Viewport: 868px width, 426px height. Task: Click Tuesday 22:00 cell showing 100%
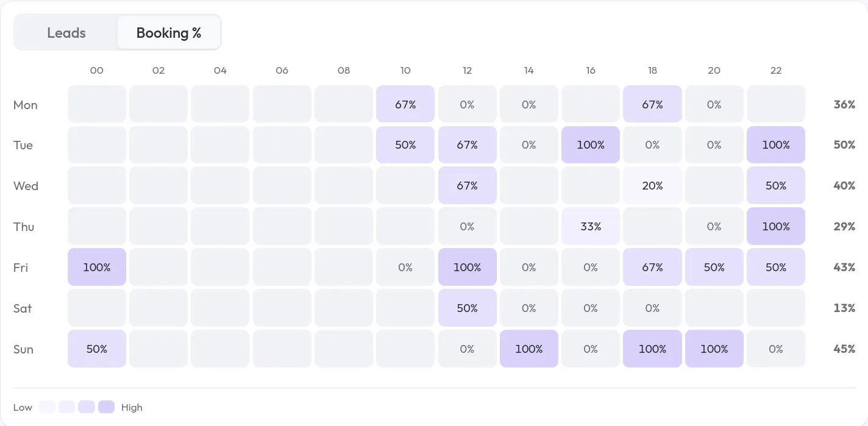tap(775, 145)
